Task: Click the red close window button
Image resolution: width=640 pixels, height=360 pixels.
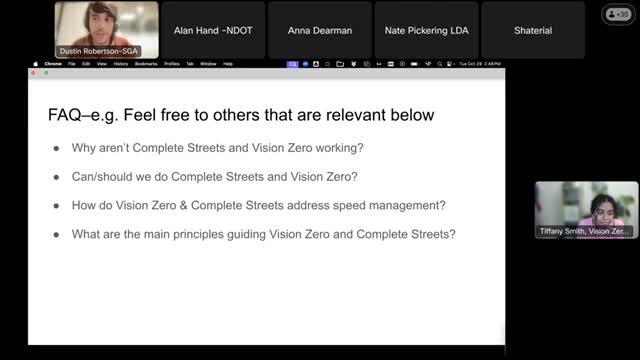Action: pyautogui.click(x=33, y=73)
